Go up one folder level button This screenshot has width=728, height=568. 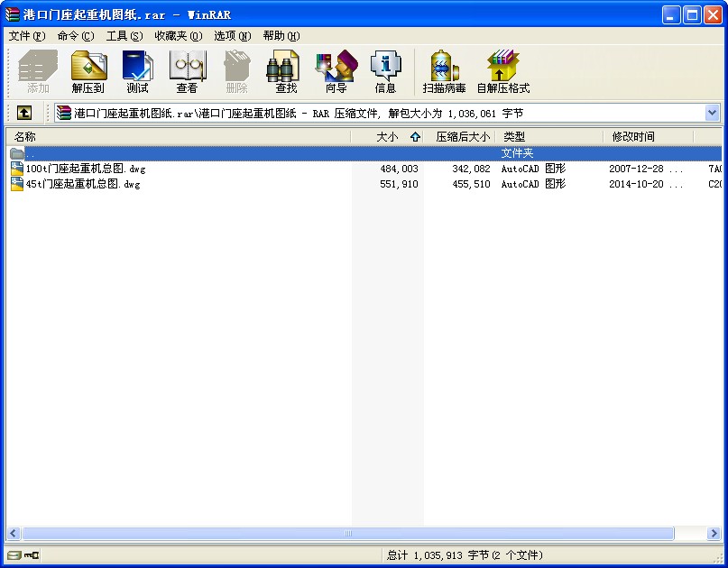tap(24, 113)
